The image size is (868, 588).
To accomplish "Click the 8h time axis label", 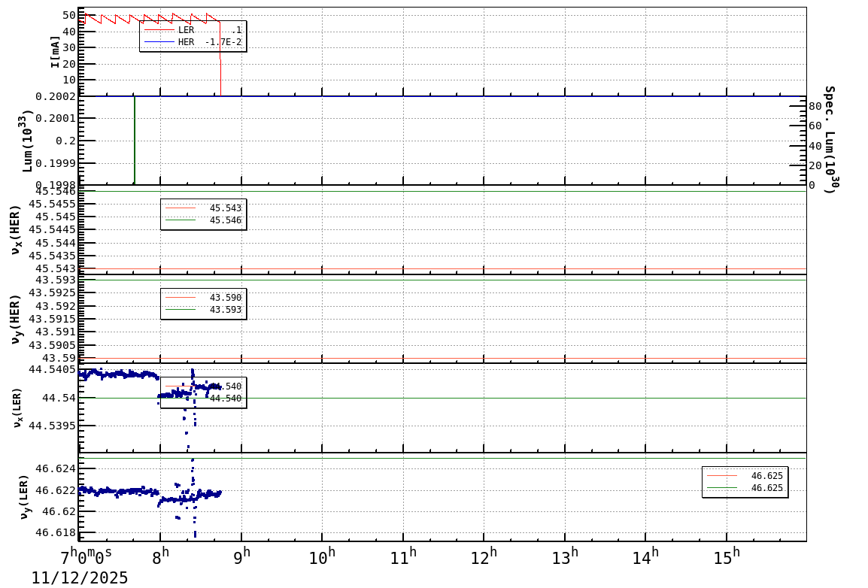I will click(x=162, y=557).
